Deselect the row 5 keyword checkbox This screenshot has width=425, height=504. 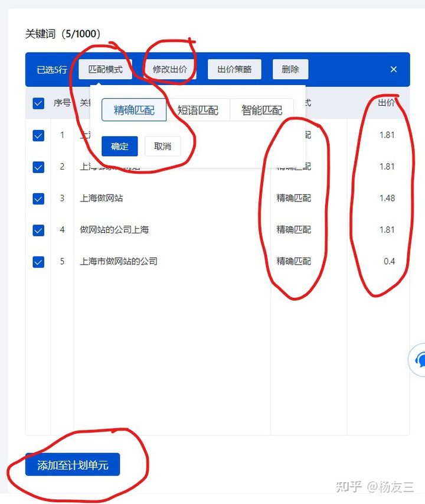[x=38, y=262]
